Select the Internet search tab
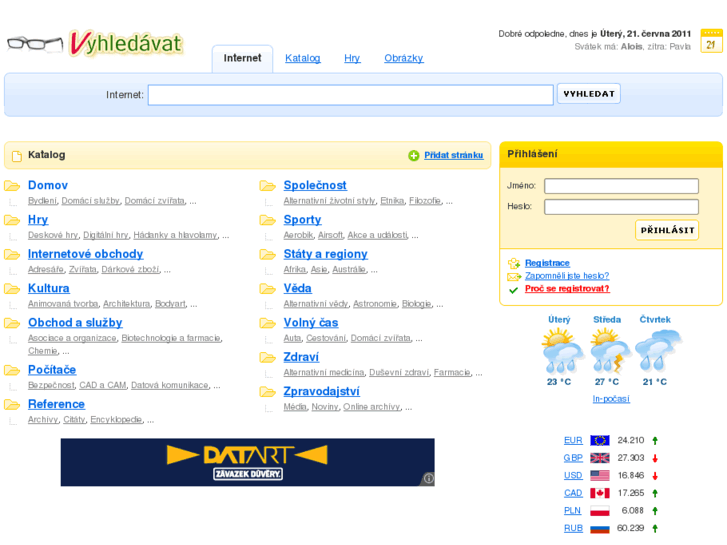 (242, 58)
